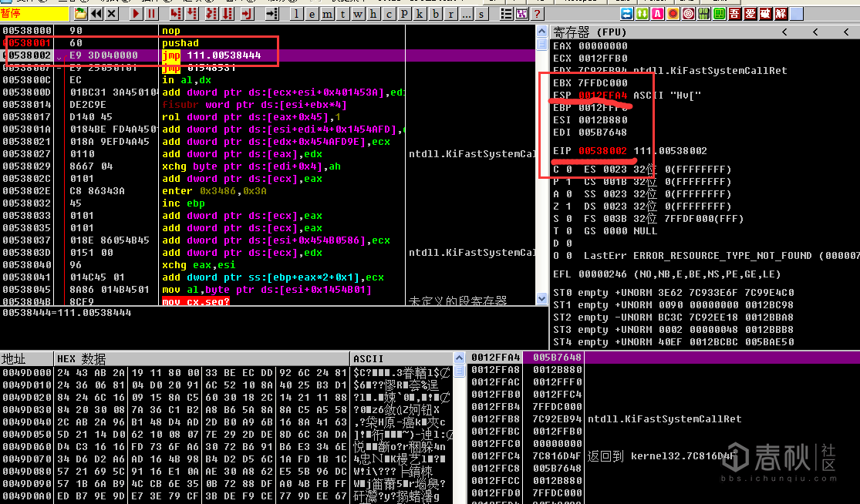Select the EAX 00000000 register line
This screenshot has width=860, height=504.
click(590, 46)
